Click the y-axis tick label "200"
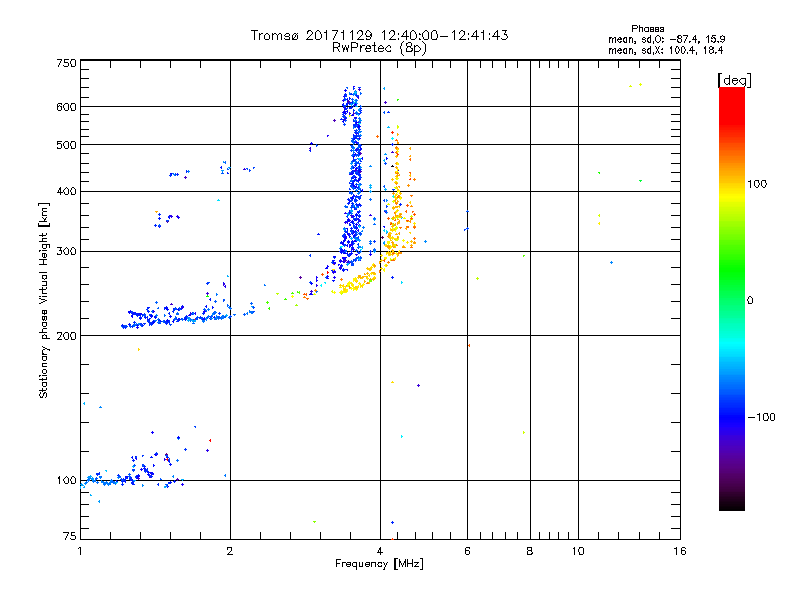This screenshot has height=600, width=800. [67, 336]
